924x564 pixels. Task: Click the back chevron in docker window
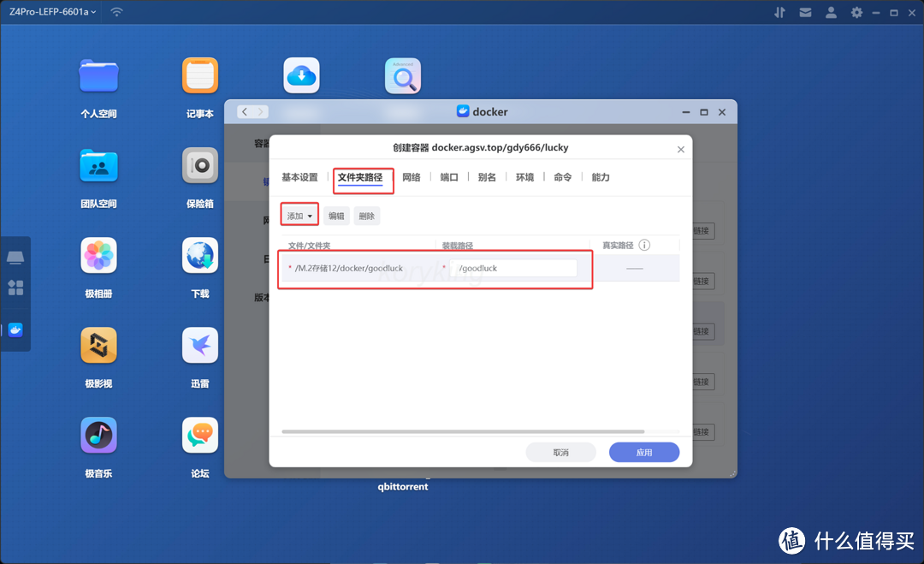click(246, 111)
